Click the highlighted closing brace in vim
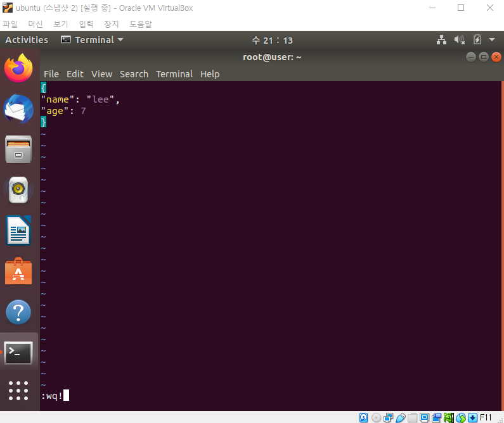Image resolution: width=504 pixels, height=423 pixels. [x=43, y=122]
